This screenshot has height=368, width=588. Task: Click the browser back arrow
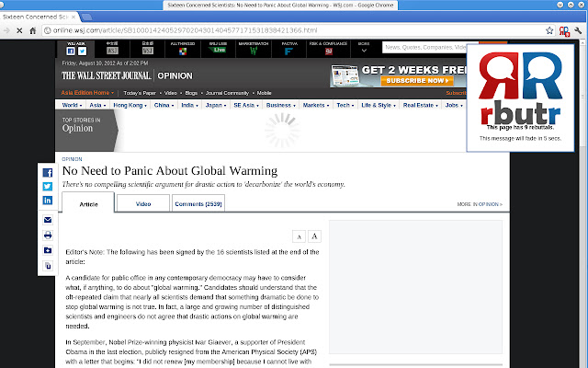(x=8, y=30)
